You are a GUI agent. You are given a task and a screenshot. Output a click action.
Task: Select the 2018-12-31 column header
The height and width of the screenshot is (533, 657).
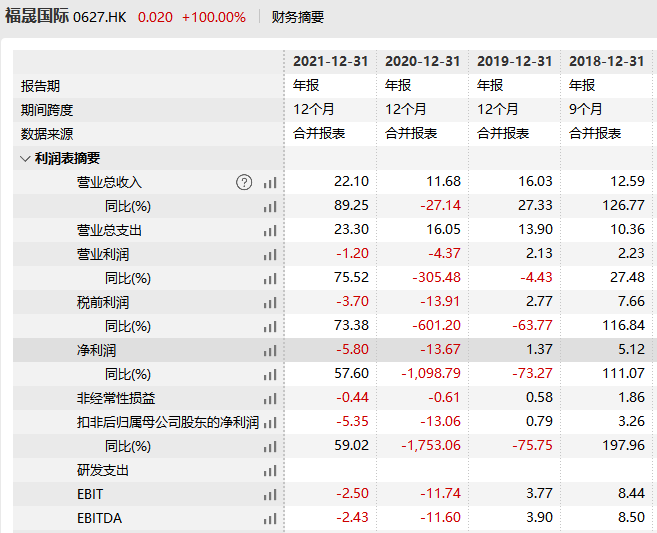pyautogui.click(x=606, y=62)
